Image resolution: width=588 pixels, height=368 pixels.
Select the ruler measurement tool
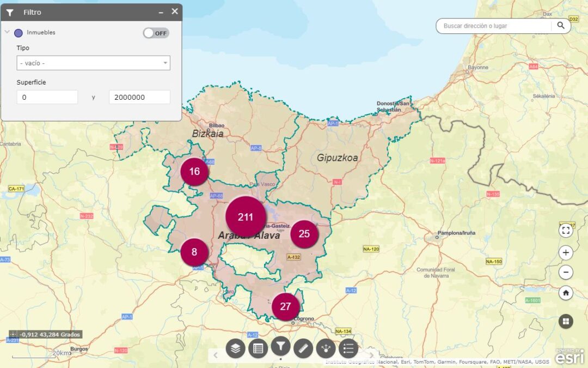303,348
